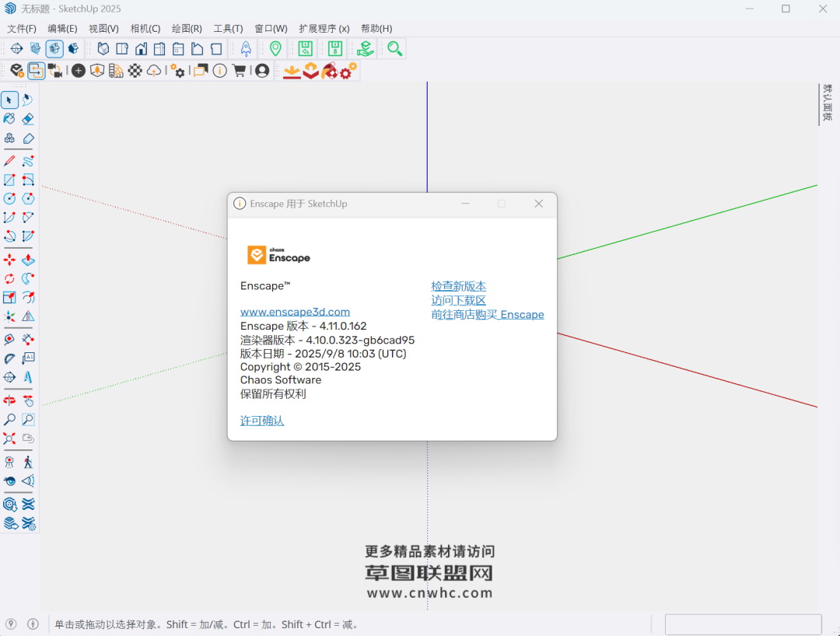Activate the Move tool
The height and width of the screenshot is (636, 840).
(x=9, y=260)
